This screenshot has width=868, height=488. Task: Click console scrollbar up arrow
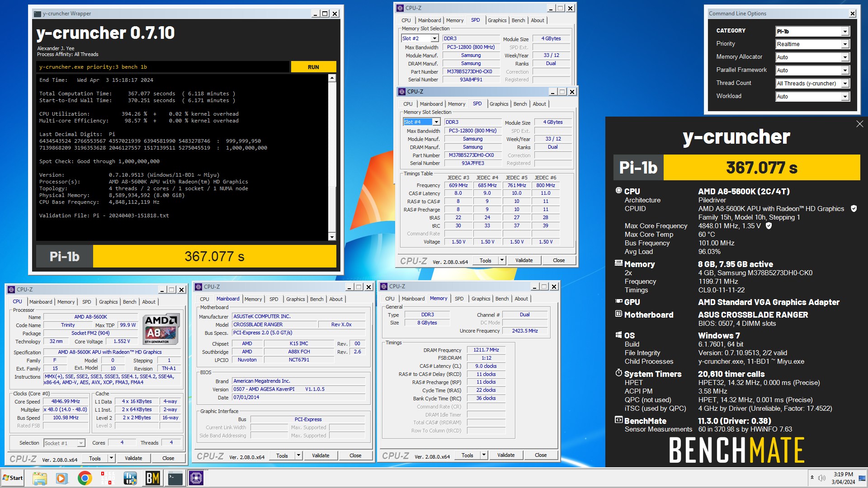(332, 78)
